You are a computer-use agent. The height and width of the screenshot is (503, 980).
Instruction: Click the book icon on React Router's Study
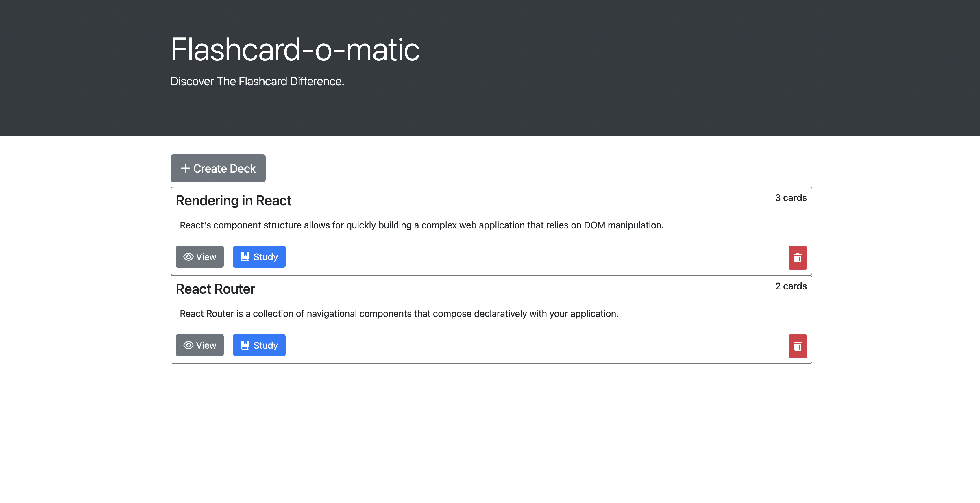(x=245, y=345)
